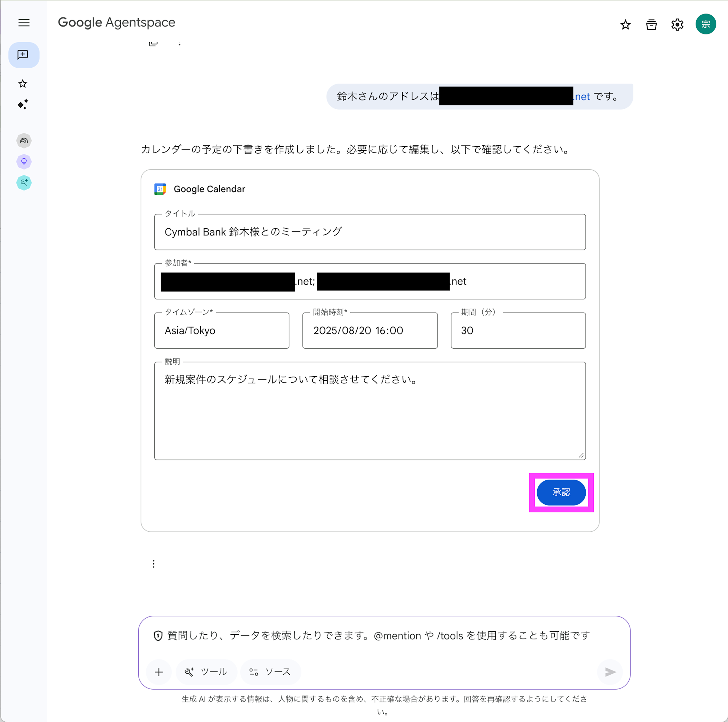Click the Google Agentspace title

pyautogui.click(x=116, y=22)
